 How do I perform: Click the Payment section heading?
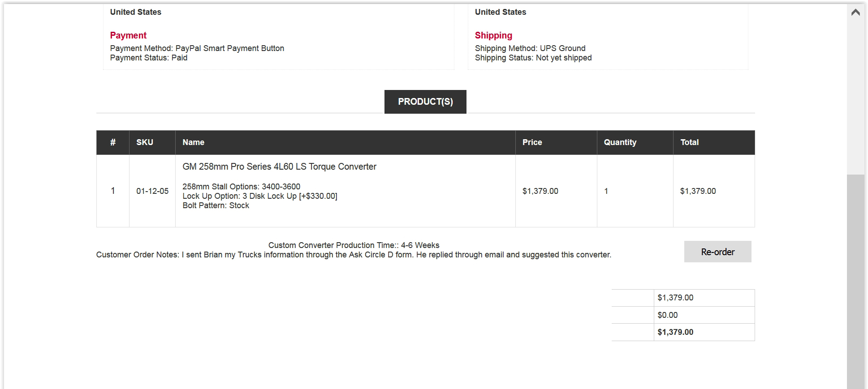pos(128,35)
